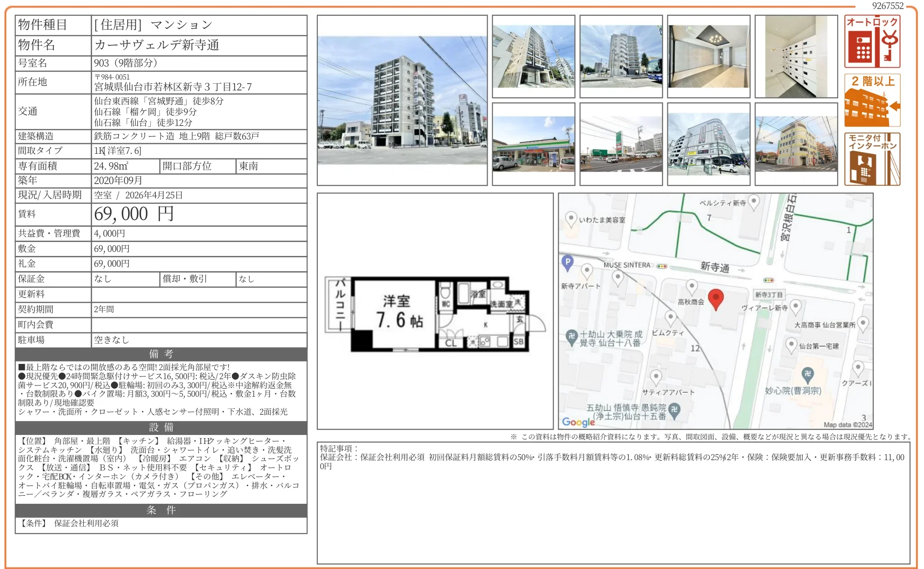
Task: Open the large commercial building photo
Action: click(x=709, y=144)
